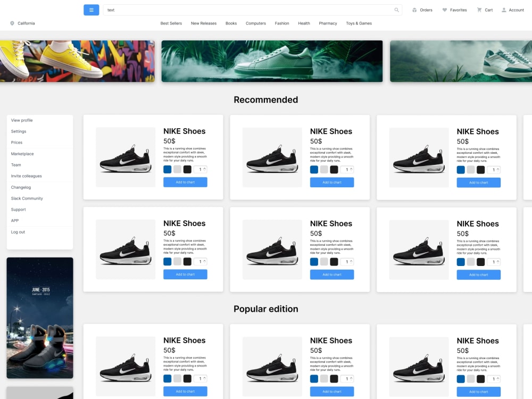The image size is (532, 399).
Task: Open shoe image on middle Popular edition card
Action: click(x=272, y=367)
